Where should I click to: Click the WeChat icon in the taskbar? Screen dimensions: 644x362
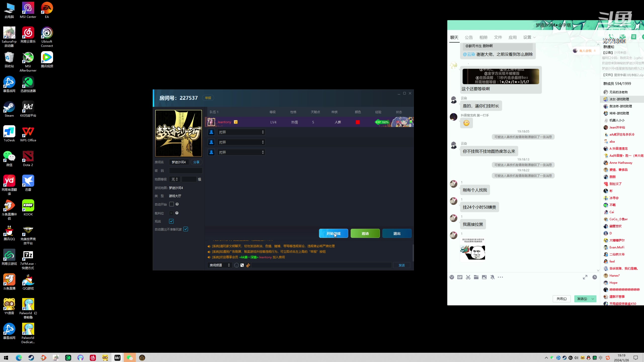point(130,358)
